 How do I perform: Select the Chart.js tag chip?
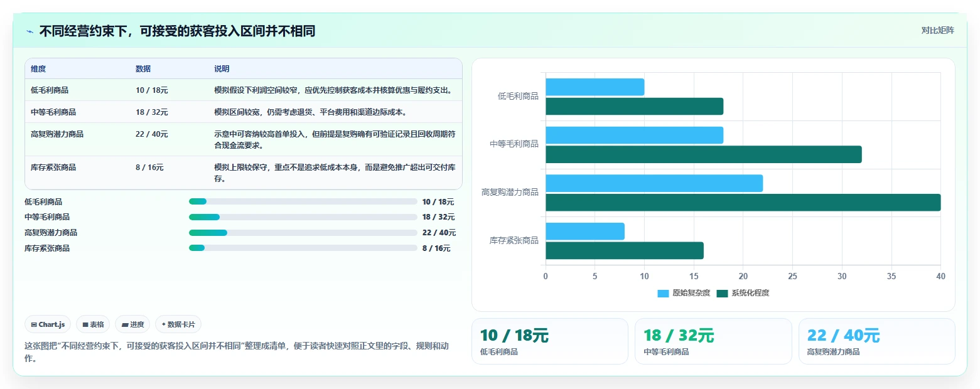(48, 324)
